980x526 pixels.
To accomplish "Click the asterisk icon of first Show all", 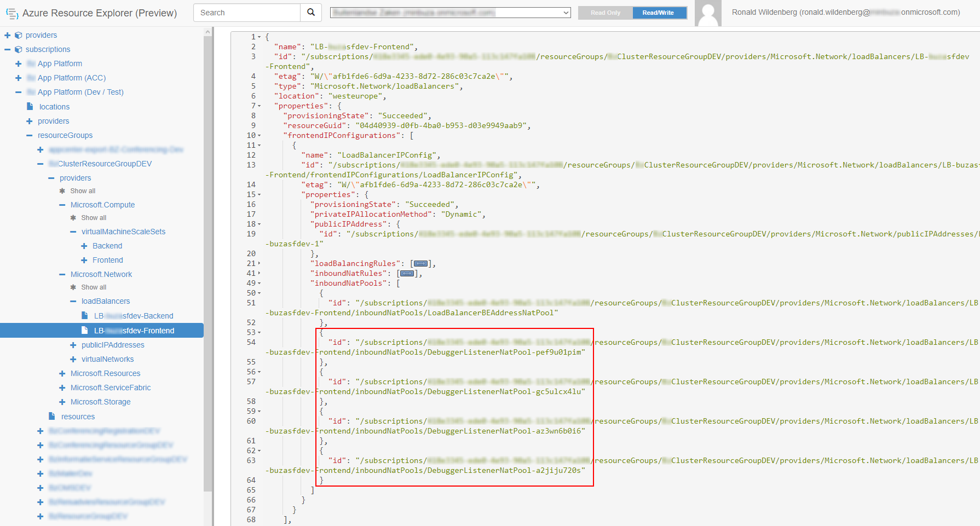I will click(62, 191).
